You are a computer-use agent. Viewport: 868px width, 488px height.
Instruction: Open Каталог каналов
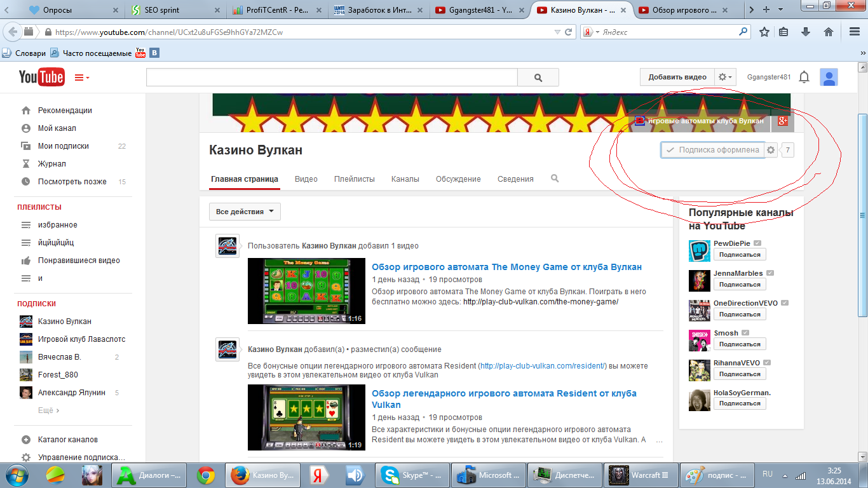(x=67, y=440)
